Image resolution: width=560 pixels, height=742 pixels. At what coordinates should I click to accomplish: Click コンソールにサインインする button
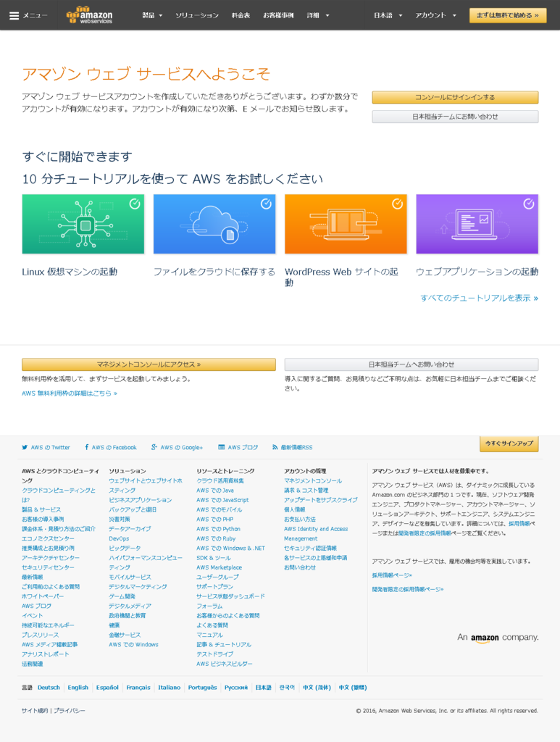point(455,98)
